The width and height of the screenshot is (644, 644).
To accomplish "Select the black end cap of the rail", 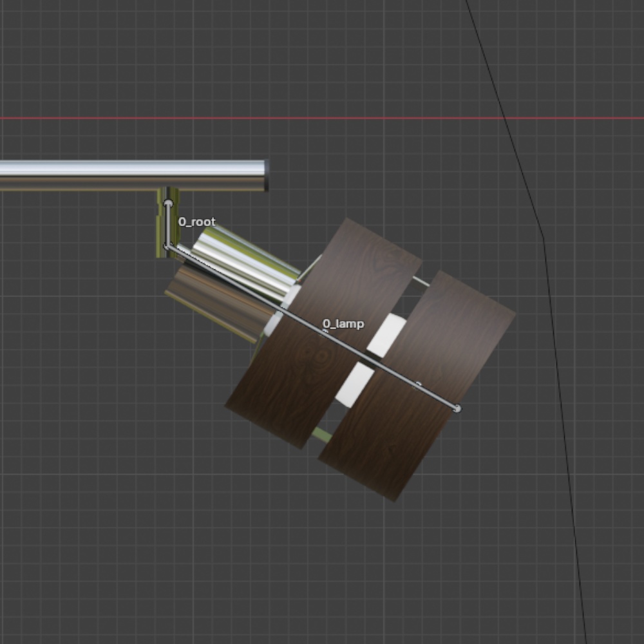I will (267, 175).
